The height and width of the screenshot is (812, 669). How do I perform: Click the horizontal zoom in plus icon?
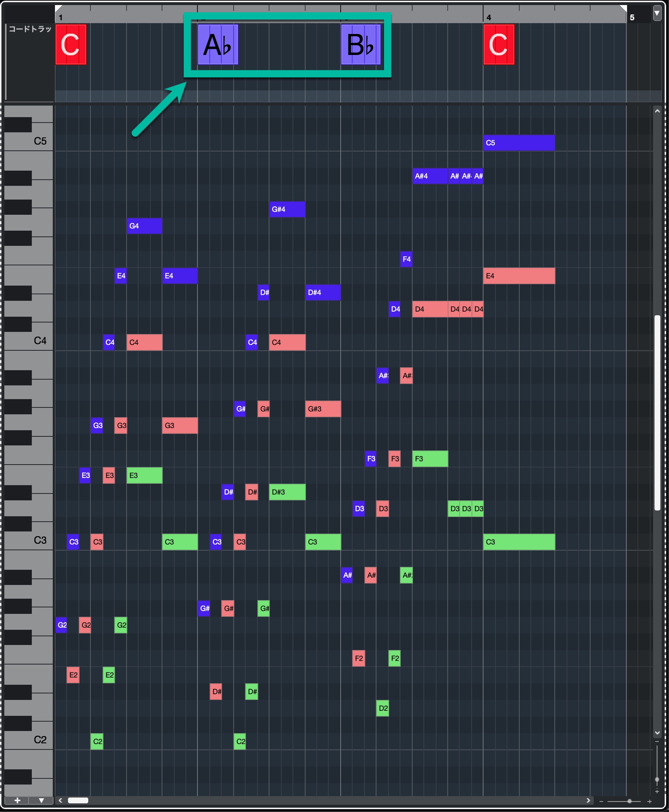[x=649, y=801]
